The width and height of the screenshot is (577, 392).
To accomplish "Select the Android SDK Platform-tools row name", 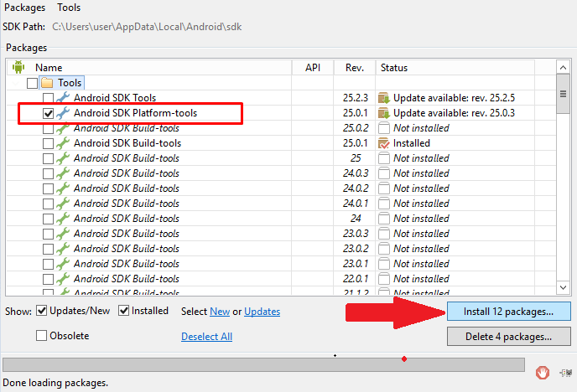I will [x=135, y=113].
